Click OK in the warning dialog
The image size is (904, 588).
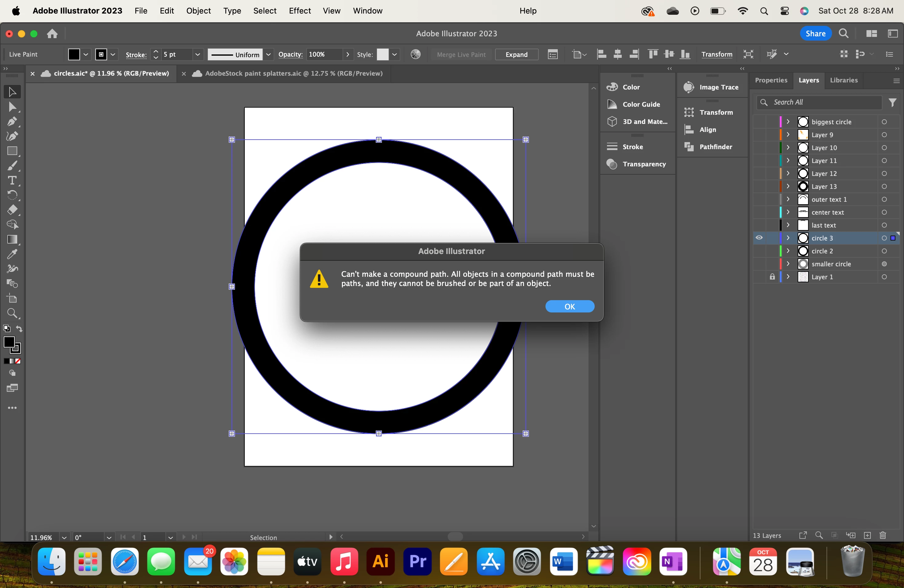pyautogui.click(x=569, y=307)
